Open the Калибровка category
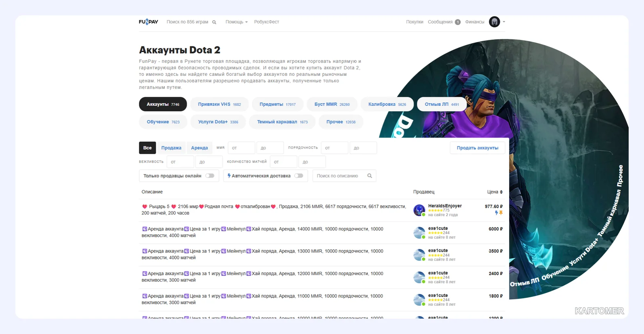This screenshot has width=644, height=334. tap(387, 104)
